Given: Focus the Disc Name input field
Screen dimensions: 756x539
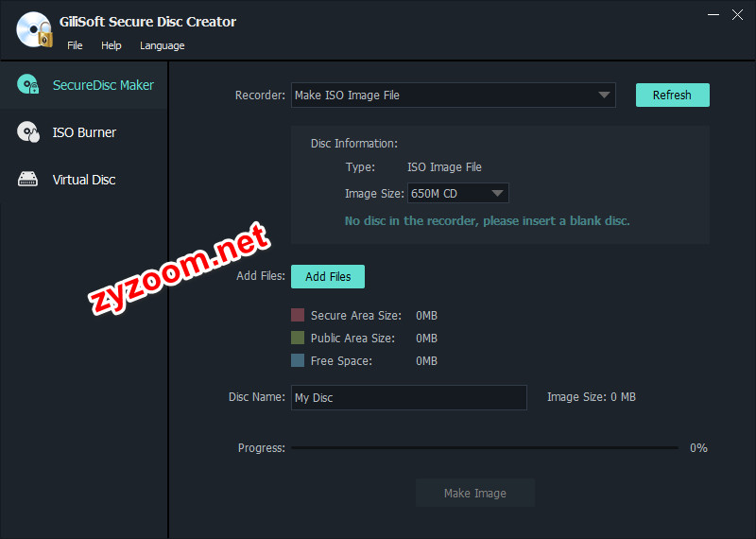Looking at the screenshot, I should [409, 397].
